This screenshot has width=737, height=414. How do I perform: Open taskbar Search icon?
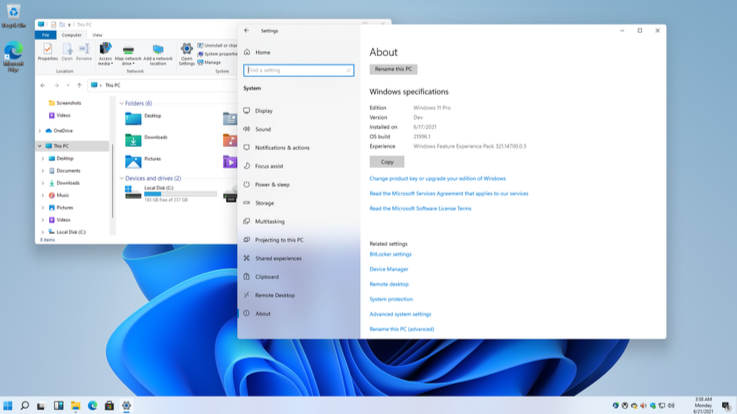[x=24, y=406]
